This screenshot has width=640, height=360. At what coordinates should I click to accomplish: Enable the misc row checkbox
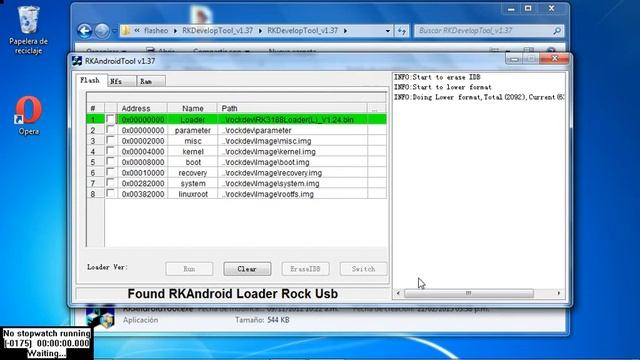pos(110,140)
